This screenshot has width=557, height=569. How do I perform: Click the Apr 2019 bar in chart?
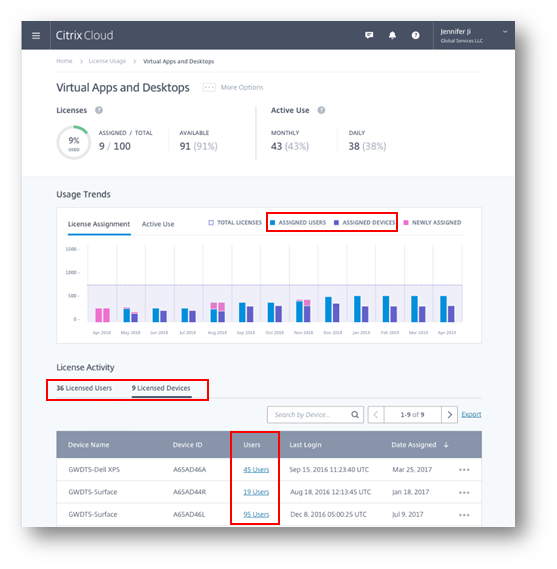[x=447, y=309]
